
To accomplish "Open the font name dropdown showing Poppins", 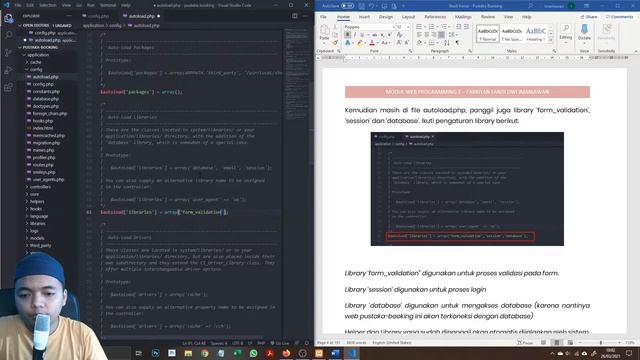I will coord(394,27).
